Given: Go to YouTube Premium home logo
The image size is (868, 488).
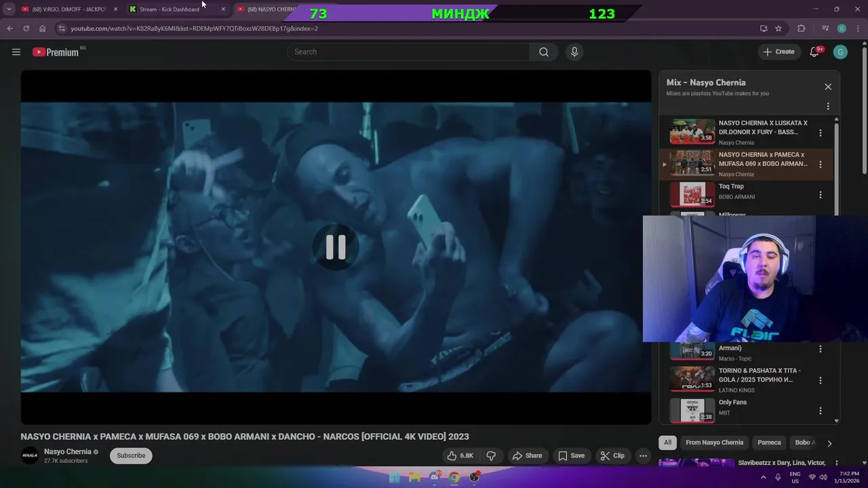Looking at the screenshot, I should pos(56,52).
